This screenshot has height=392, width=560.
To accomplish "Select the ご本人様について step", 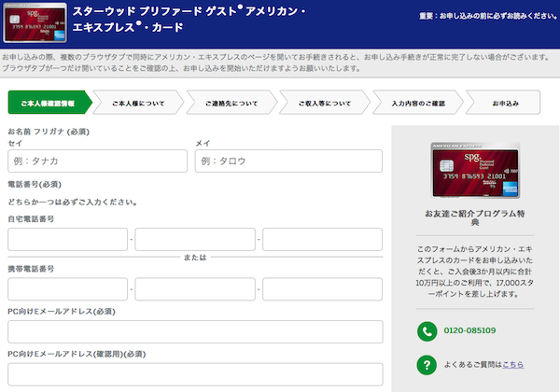I will pos(138,103).
